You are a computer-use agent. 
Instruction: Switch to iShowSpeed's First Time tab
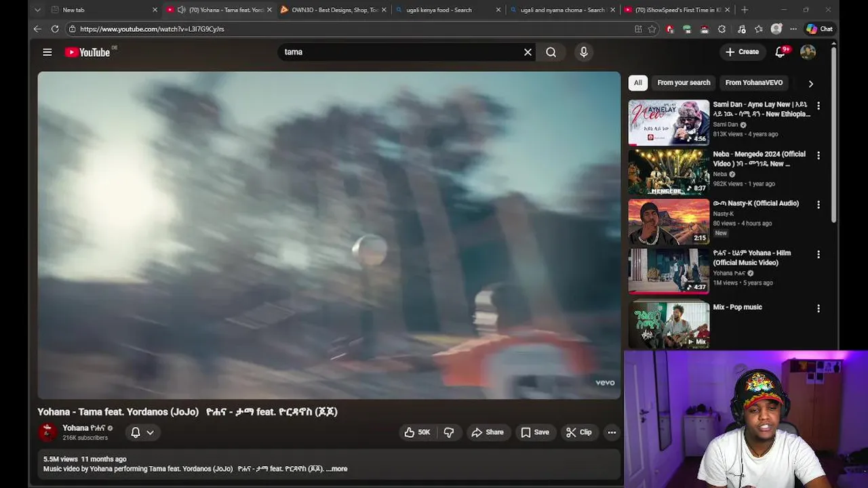coord(677,9)
